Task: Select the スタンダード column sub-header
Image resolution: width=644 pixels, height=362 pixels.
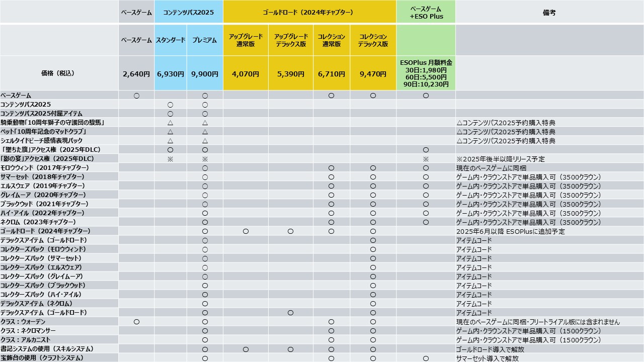Action: click(170, 40)
